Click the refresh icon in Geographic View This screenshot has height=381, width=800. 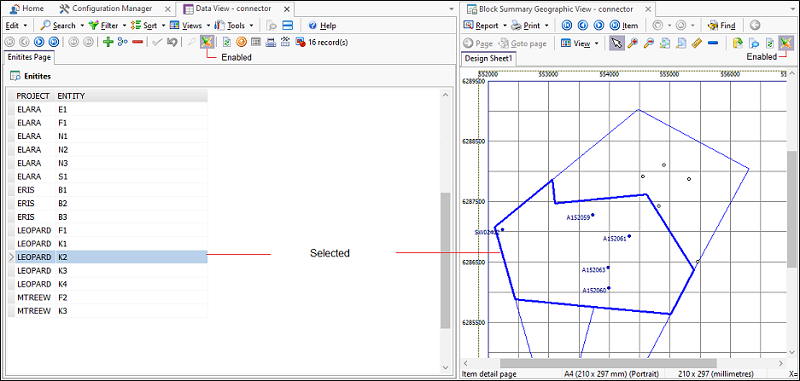click(x=770, y=43)
